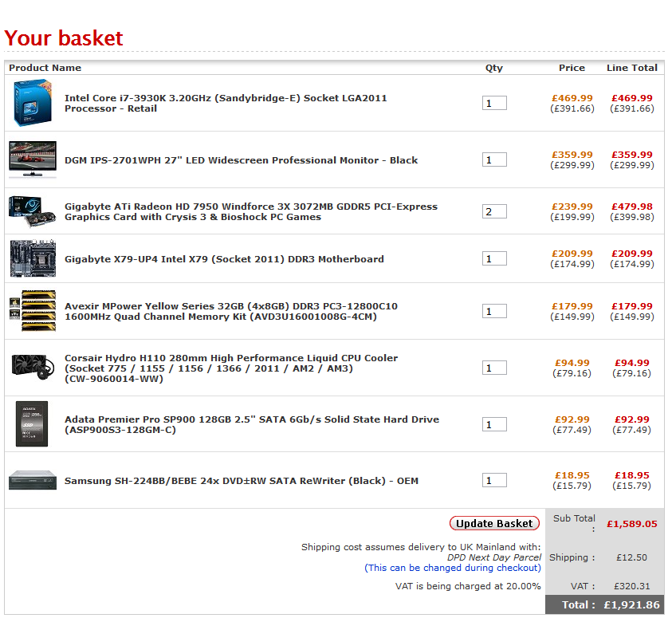Edit quantity box for Radeon HD 7950 card
This screenshot has width=672, height=618.
pyautogui.click(x=494, y=211)
